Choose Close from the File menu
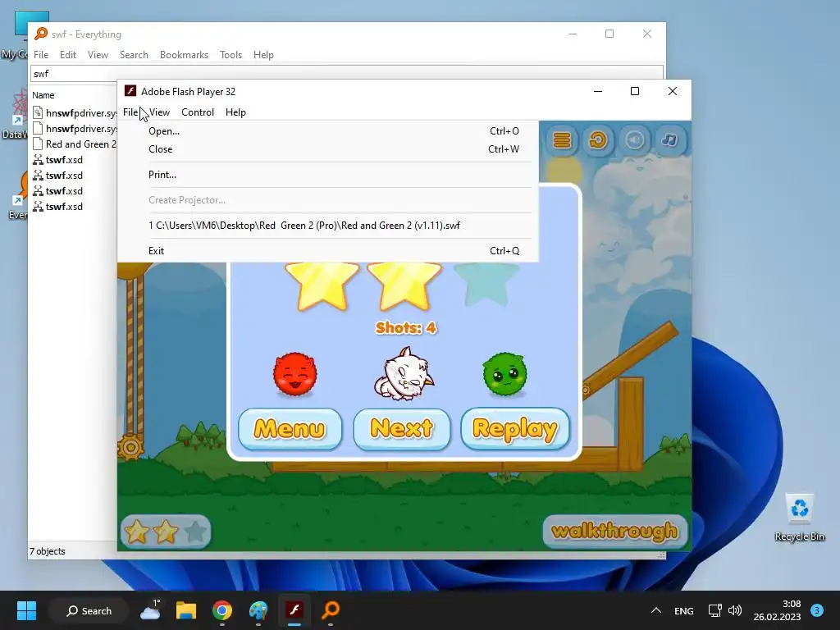Image resolution: width=840 pixels, height=630 pixels. pos(328,149)
